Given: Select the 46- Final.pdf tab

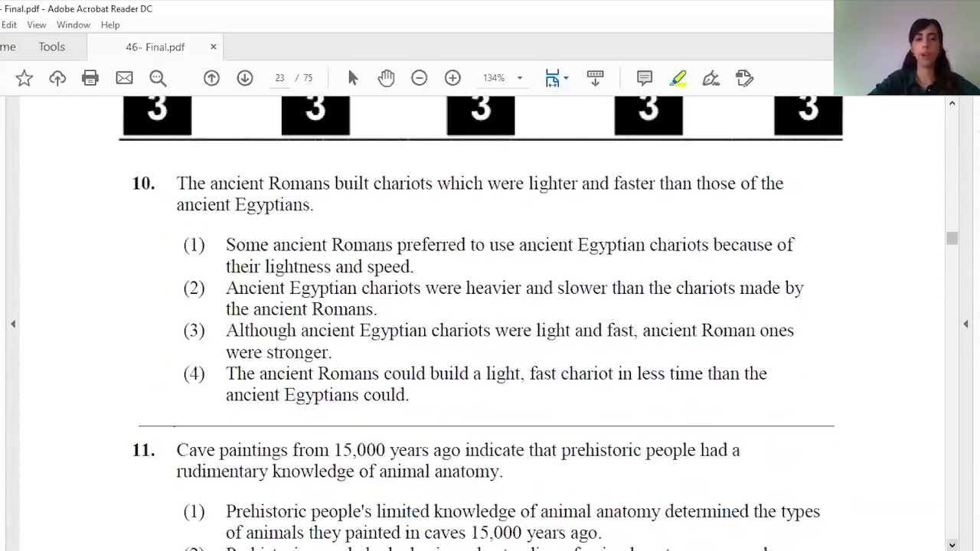Looking at the screenshot, I should click(155, 47).
